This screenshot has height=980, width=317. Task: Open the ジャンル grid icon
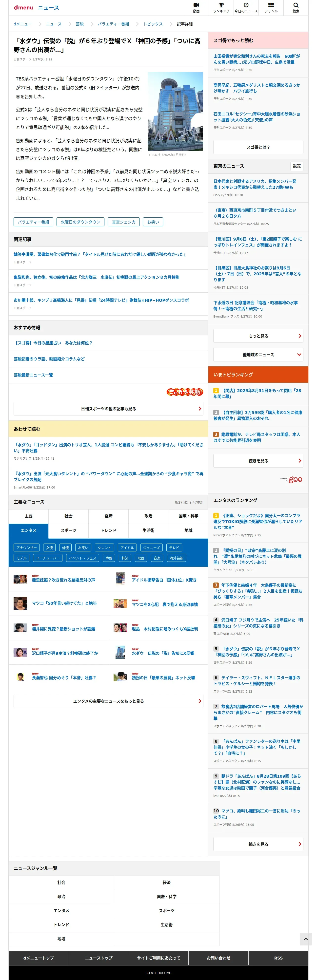pos(271,8)
